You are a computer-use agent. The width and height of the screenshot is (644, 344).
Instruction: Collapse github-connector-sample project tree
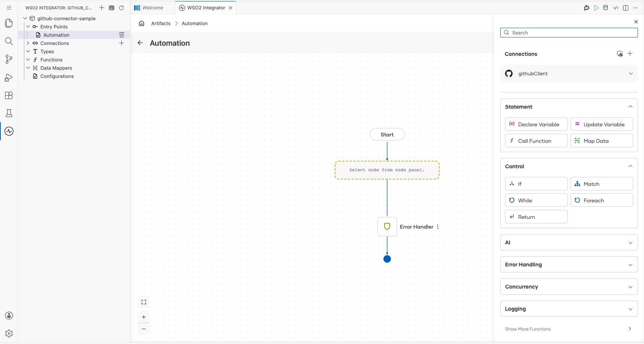[25, 18]
